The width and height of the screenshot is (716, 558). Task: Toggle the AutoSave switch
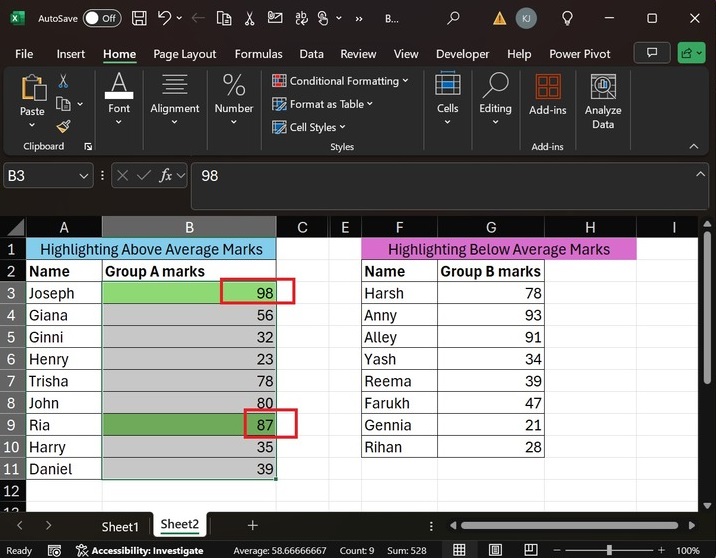102,18
